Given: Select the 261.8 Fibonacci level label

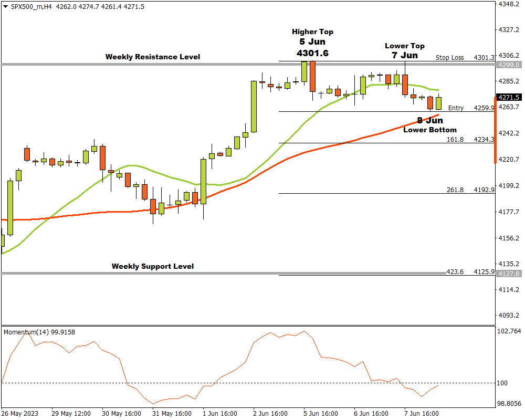Looking at the screenshot, I should pyautogui.click(x=455, y=190).
